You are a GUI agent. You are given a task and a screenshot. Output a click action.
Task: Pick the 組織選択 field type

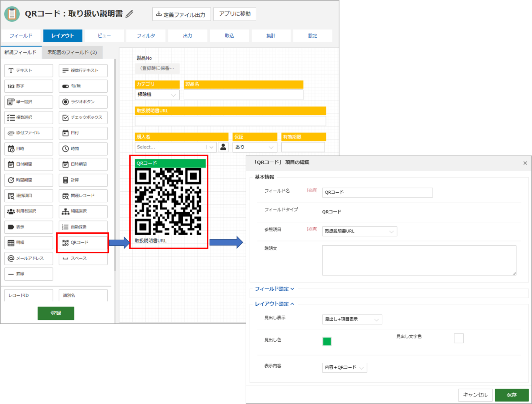click(83, 211)
